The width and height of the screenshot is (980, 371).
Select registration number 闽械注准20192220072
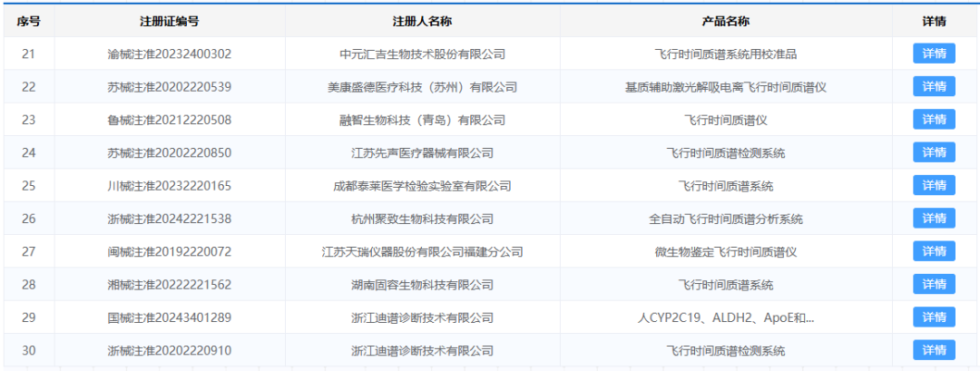click(169, 251)
